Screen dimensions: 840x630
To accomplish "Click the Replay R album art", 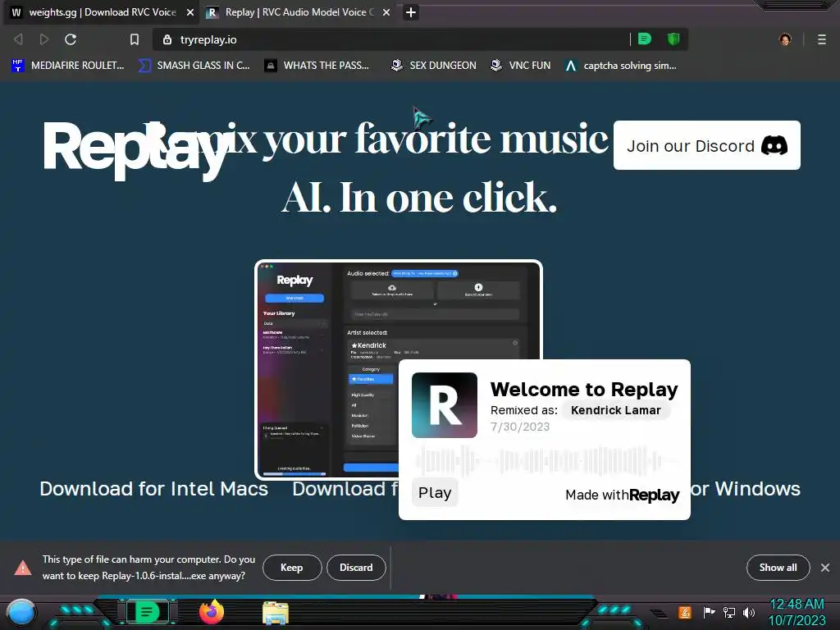I will [444, 405].
